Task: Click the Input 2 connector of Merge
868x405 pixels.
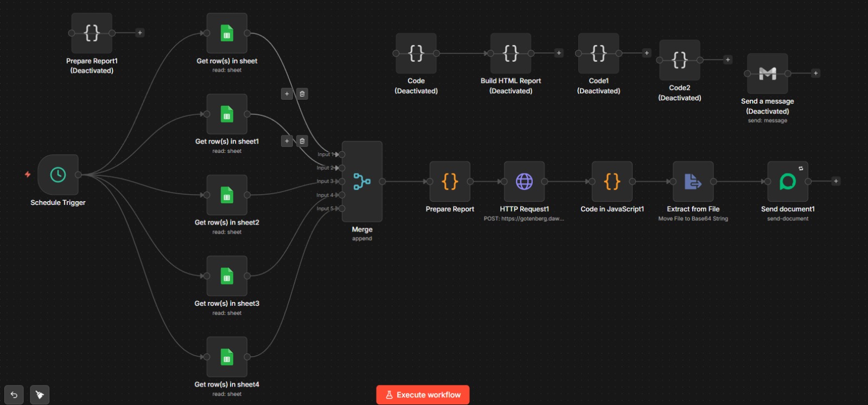Action: (x=342, y=168)
